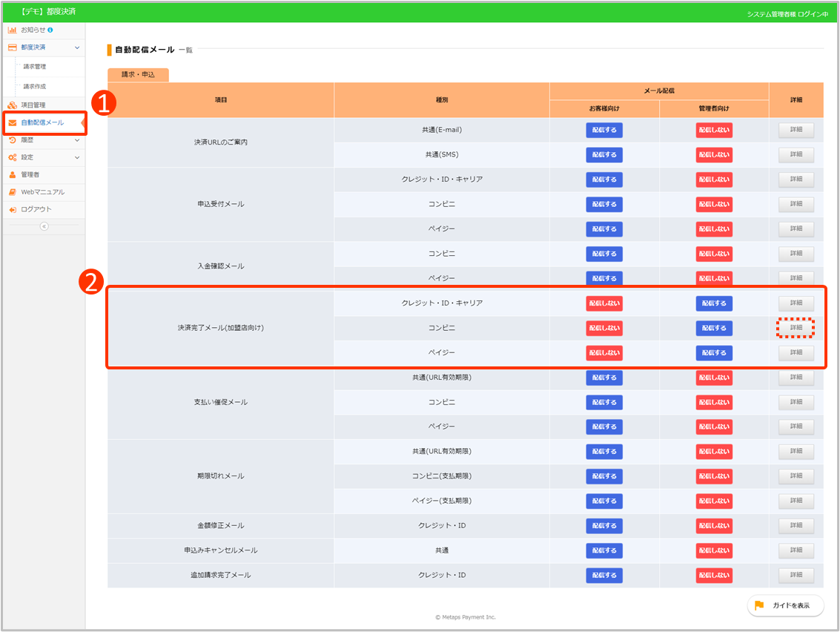The width and height of the screenshot is (840, 632).
Task: Open 詳細 for 追加請求完了メール row
Action: [796, 575]
